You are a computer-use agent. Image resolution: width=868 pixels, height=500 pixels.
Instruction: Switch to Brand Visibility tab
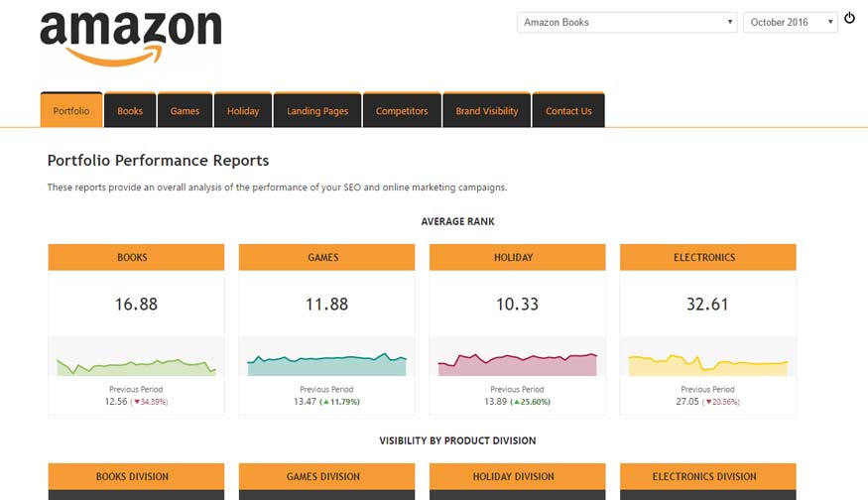click(487, 111)
